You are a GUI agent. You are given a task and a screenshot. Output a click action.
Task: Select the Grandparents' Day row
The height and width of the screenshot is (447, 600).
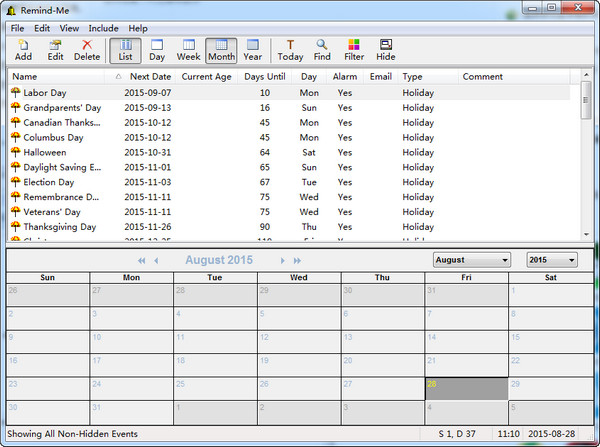coord(289,108)
